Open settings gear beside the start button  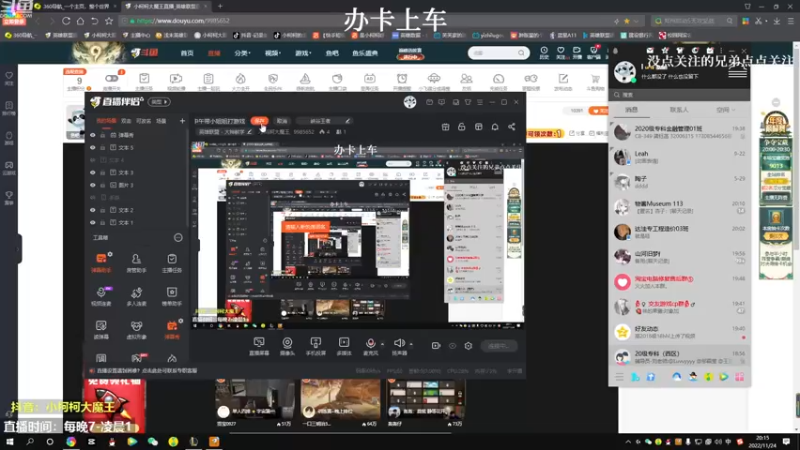tap(468, 346)
